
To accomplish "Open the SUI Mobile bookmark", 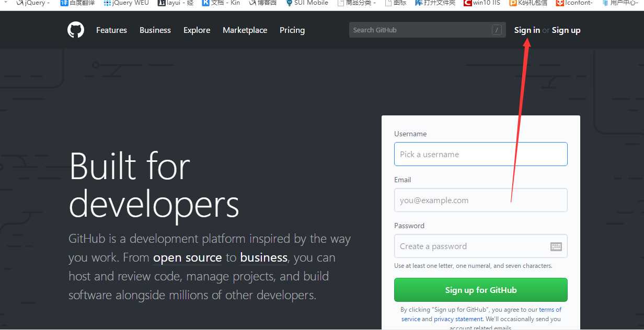I will tap(307, 3).
